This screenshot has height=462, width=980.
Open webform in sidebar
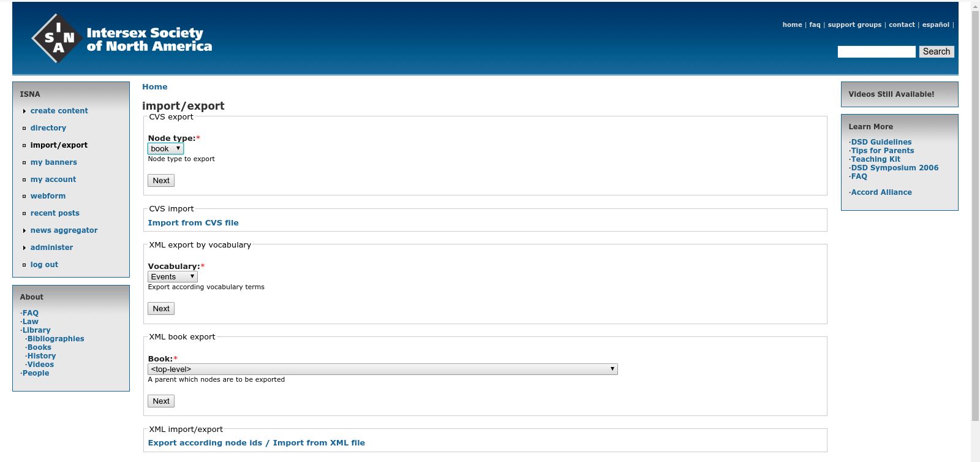(48, 196)
